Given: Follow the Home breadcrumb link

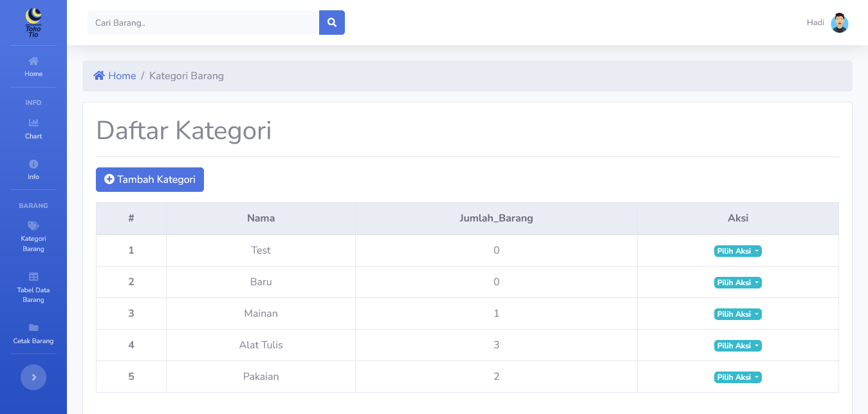Looking at the screenshot, I should 121,76.
